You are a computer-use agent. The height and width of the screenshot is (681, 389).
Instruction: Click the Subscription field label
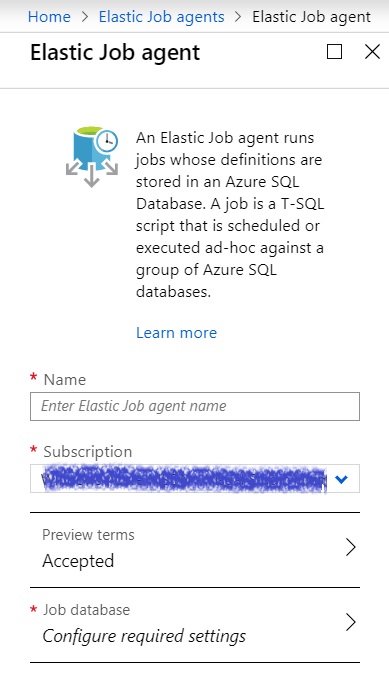click(87, 452)
